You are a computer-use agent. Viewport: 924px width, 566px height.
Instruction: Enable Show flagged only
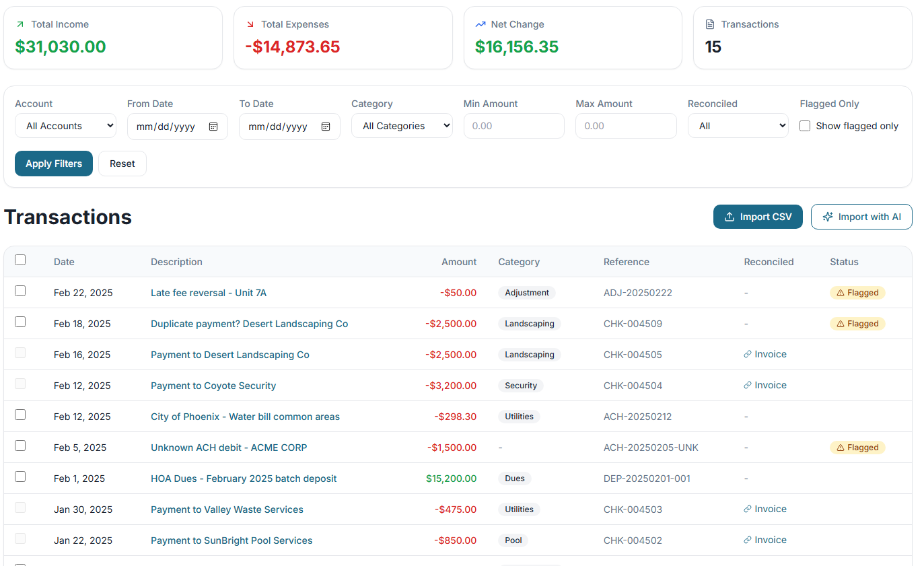[x=804, y=126]
